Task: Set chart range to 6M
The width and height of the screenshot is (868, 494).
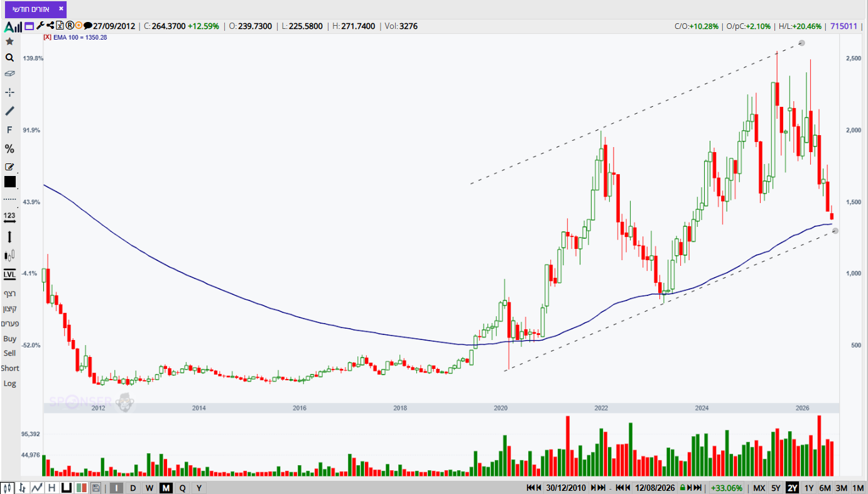Action: 825,488
